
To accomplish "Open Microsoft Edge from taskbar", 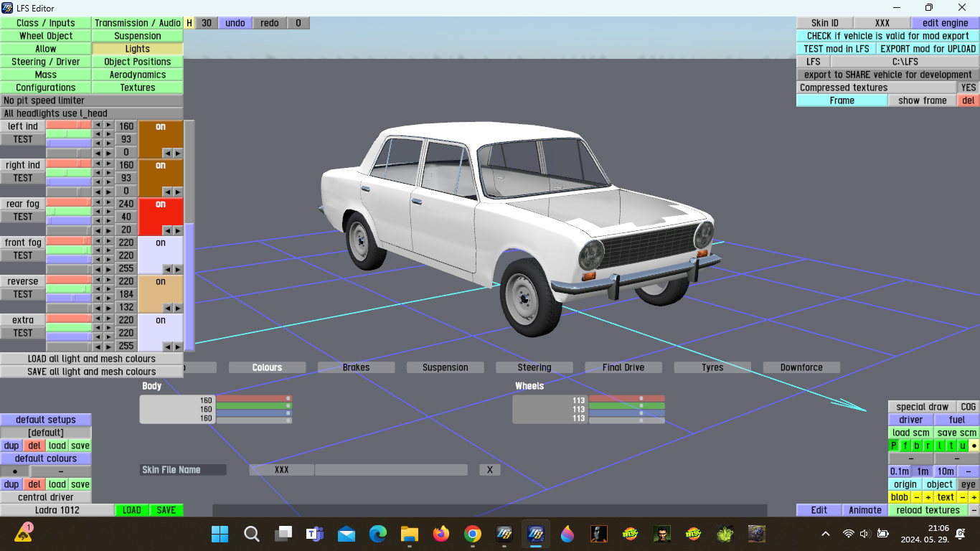I will tap(378, 534).
